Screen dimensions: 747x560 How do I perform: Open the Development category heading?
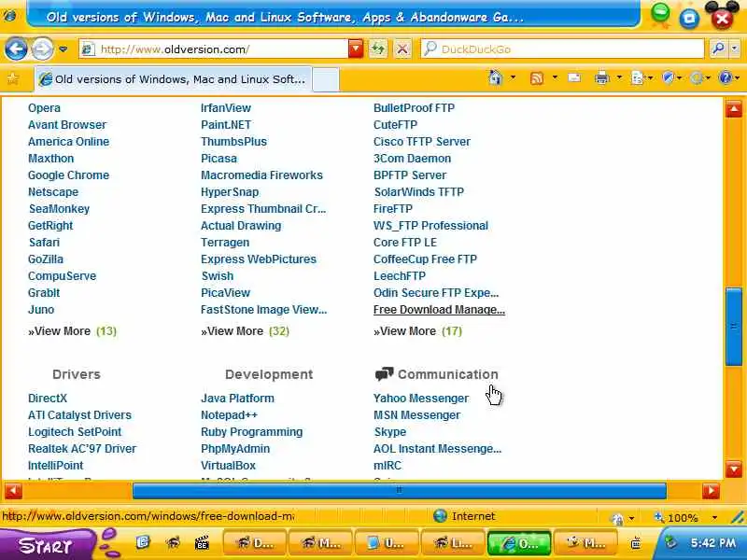point(269,374)
